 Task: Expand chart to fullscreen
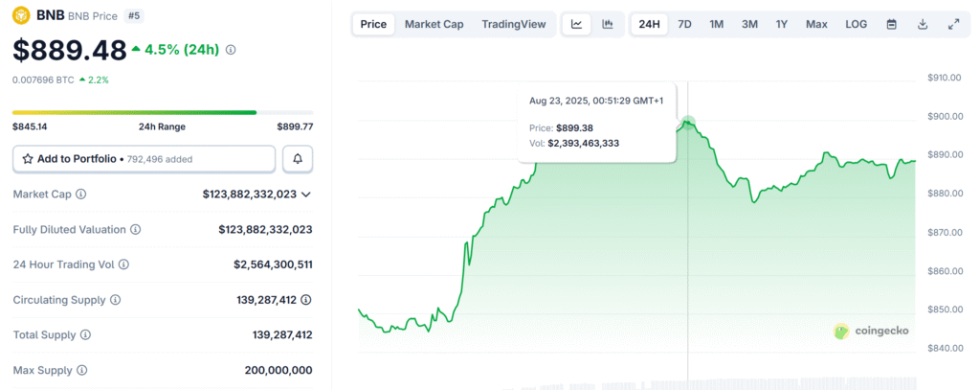click(953, 24)
